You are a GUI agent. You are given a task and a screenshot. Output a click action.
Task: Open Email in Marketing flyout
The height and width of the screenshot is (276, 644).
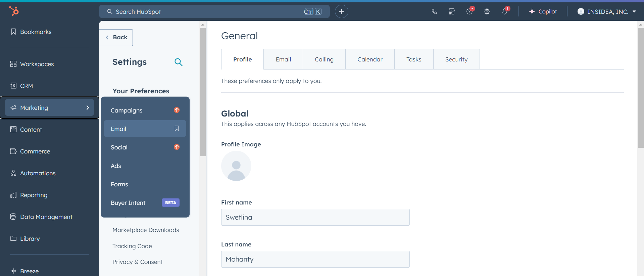pos(145,129)
